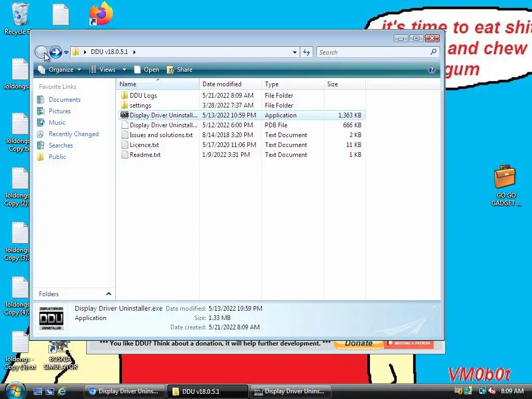Click Switch between windows quick launch icon
Screen dimensions: 532x399
49,392
